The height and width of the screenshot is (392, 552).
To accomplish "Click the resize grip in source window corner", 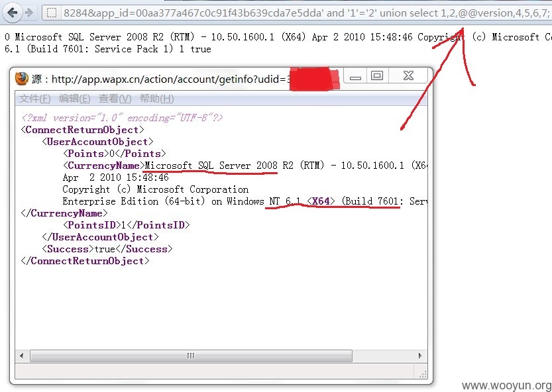I will point(423,374).
